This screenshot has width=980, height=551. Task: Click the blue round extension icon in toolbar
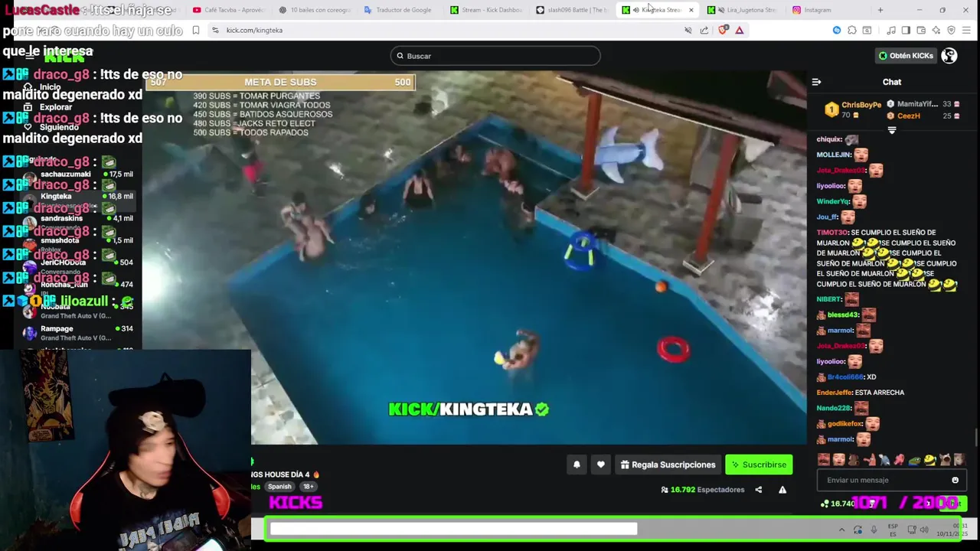point(837,30)
